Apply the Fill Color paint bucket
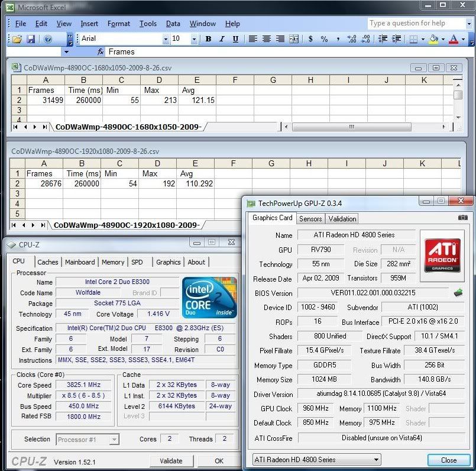 (x=434, y=39)
